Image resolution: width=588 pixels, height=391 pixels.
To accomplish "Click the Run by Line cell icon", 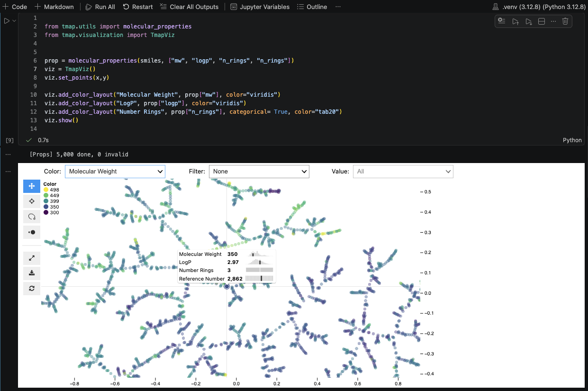I will point(502,21).
